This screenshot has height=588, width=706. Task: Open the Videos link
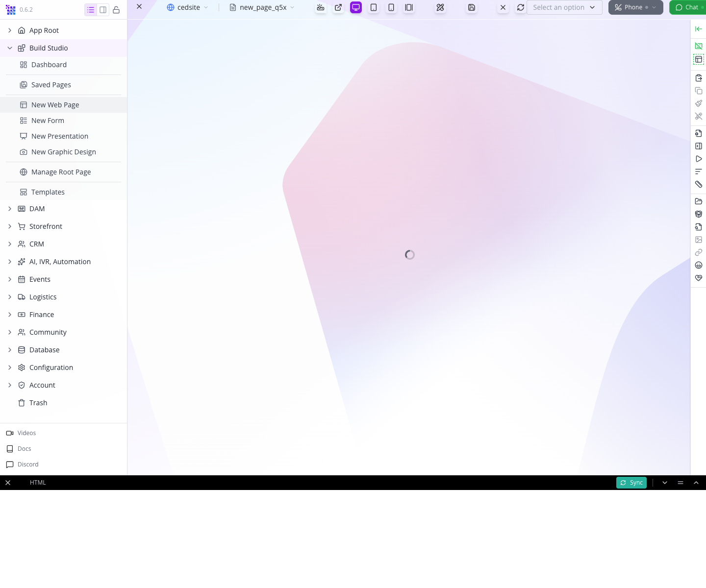[21, 433]
